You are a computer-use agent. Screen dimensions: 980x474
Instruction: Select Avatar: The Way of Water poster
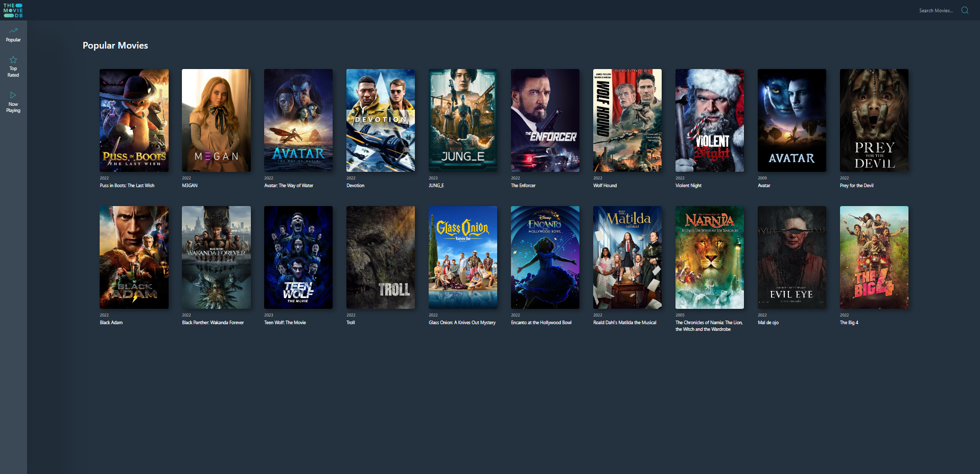298,120
